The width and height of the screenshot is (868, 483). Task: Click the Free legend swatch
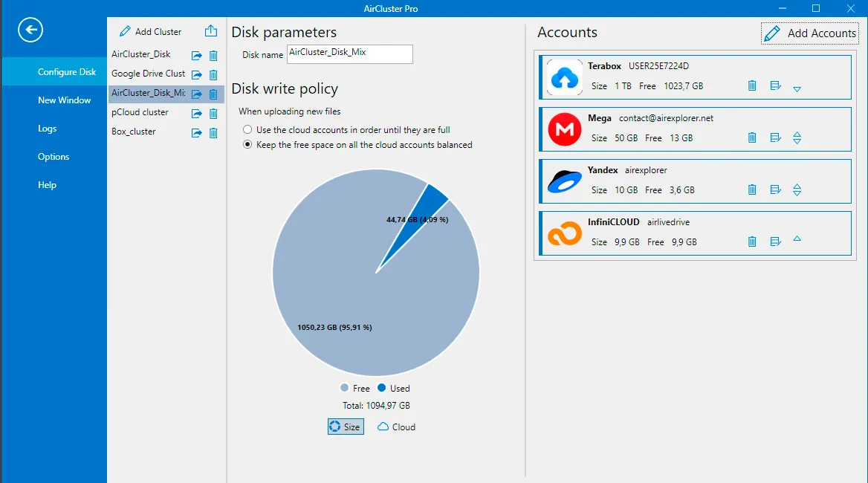[x=344, y=388]
